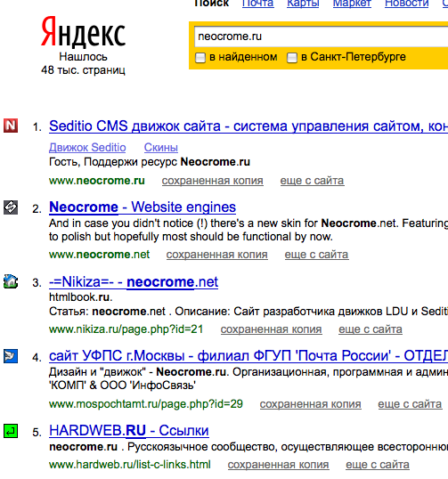Click the Яндекс logo
Screen dimensions: 448x479
click(x=83, y=32)
